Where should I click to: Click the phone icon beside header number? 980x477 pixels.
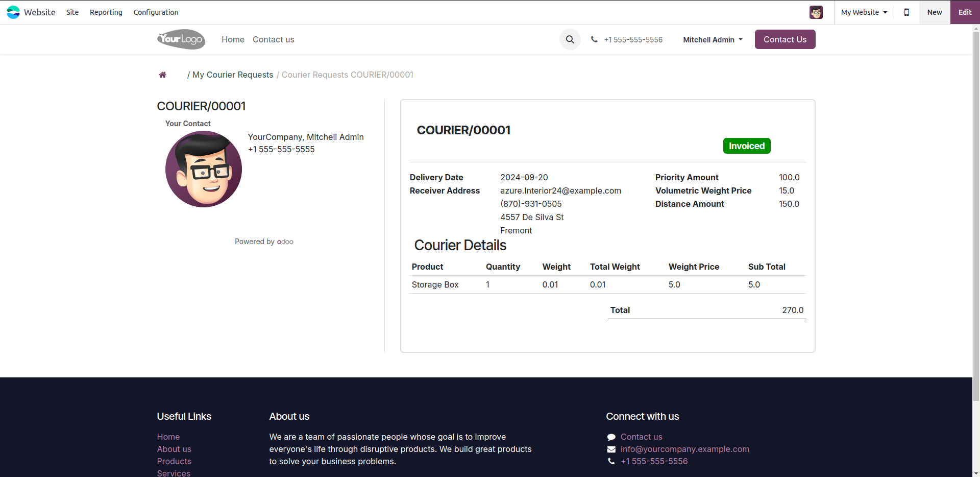[594, 39]
